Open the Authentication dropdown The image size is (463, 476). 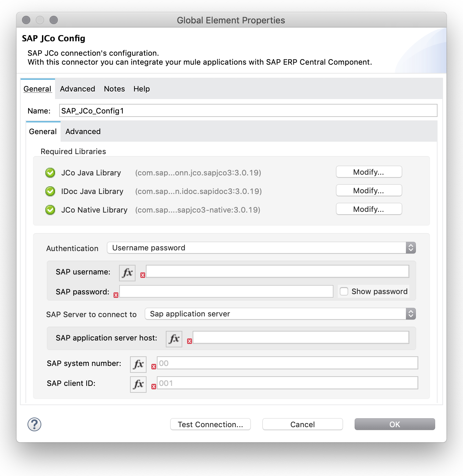pos(261,248)
